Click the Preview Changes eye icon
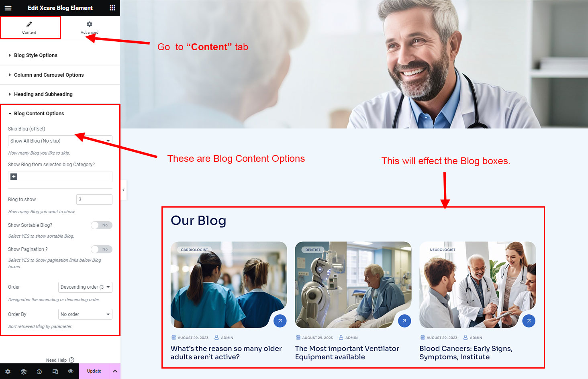Screen dimensions: 588x379 click(x=71, y=371)
